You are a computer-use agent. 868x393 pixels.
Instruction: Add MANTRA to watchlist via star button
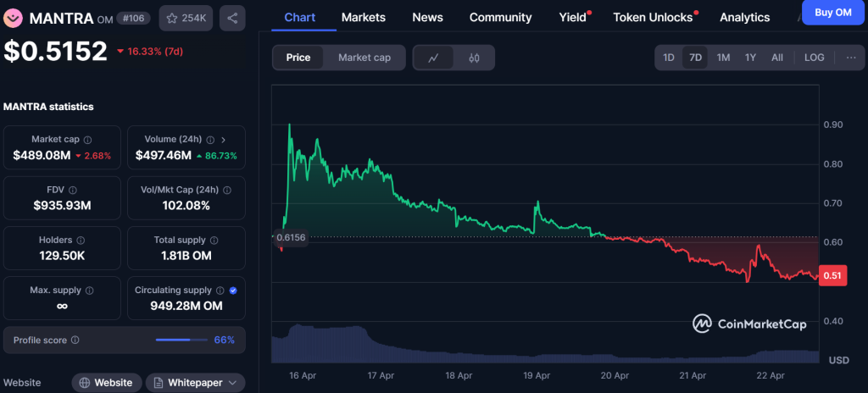[186, 18]
